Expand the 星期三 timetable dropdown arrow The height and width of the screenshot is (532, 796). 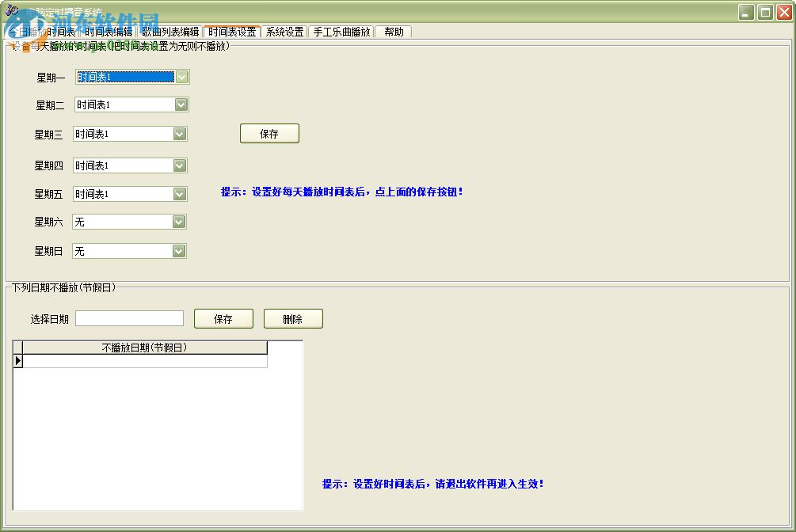(x=180, y=134)
